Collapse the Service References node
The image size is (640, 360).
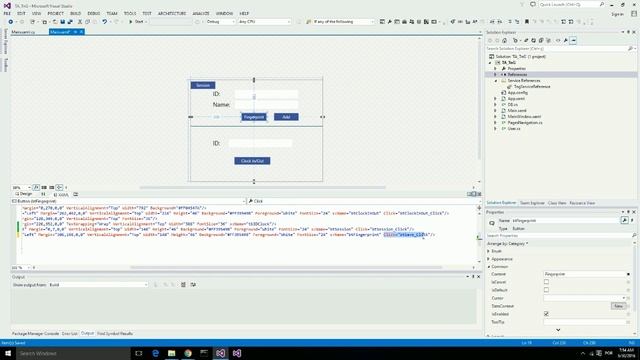[496, 81]
